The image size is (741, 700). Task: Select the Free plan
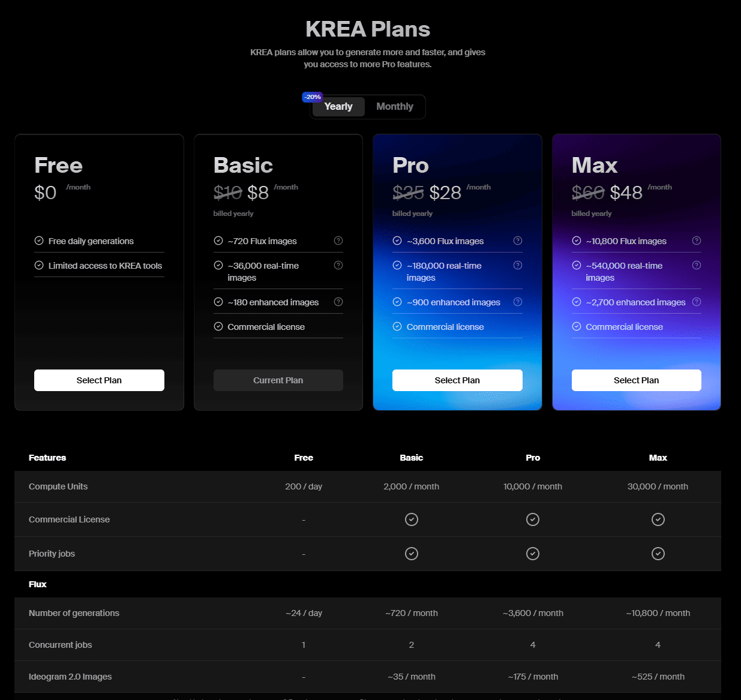(x=99, y=380)
